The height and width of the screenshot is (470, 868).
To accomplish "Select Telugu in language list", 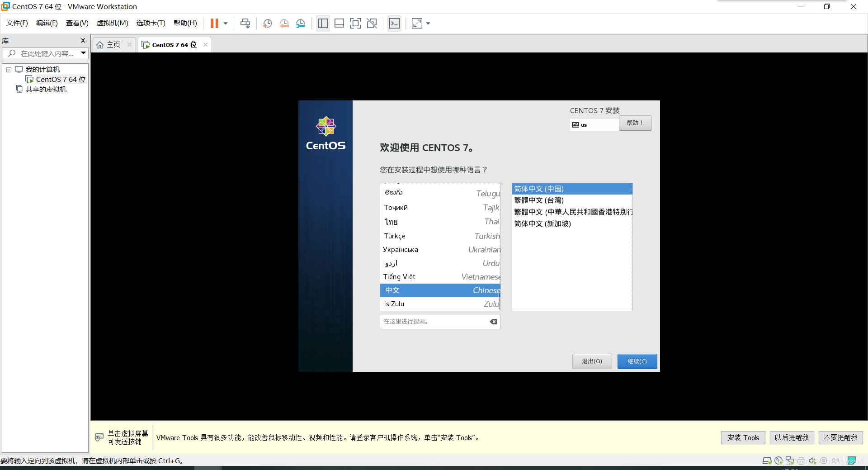I will pyautogui.click(x=440, y=193).
